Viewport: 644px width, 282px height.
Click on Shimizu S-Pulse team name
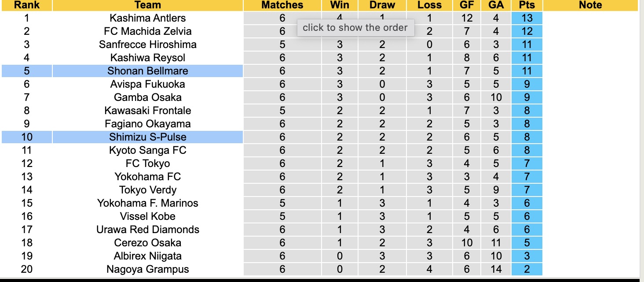click(148, 137)
